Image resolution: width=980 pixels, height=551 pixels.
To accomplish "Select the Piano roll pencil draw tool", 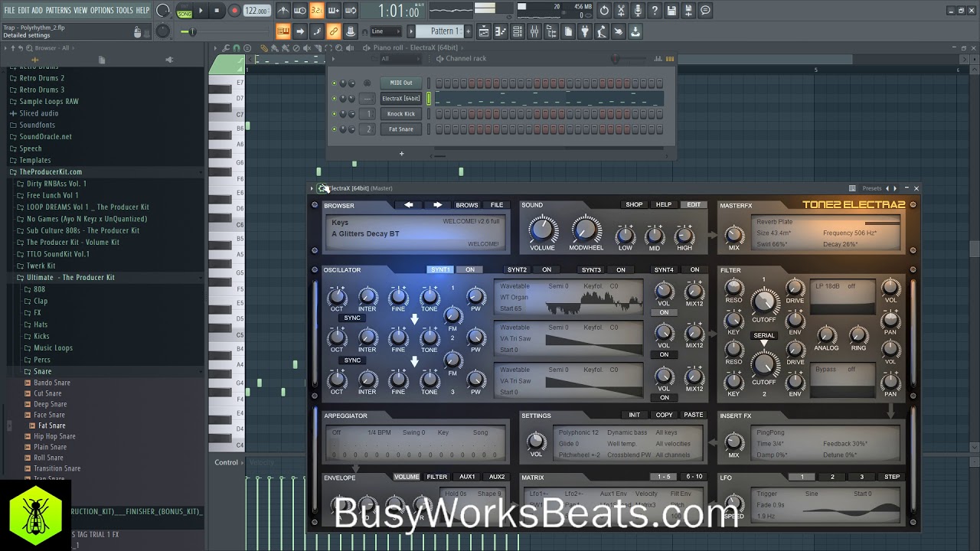I will coord(264,48).
